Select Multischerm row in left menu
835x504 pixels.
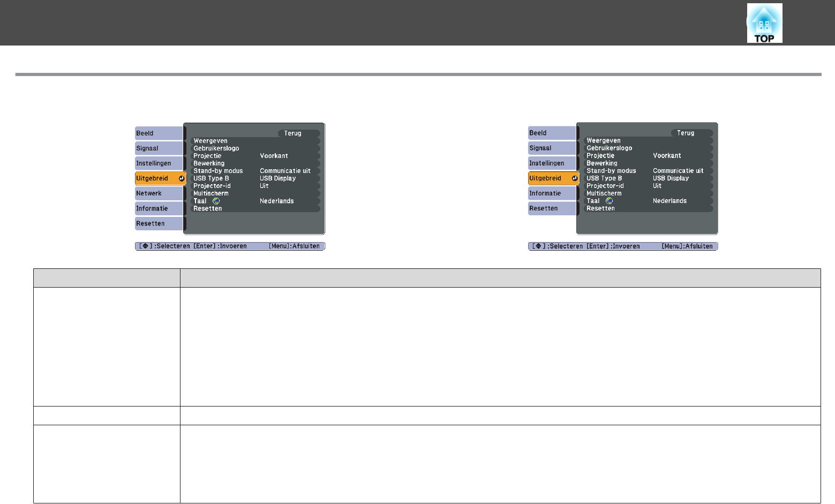pos(255,193)
